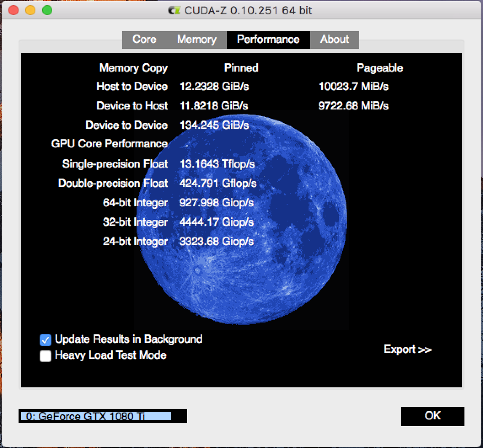Select the 424.791 Gflop/s value

tap(218, 184)
